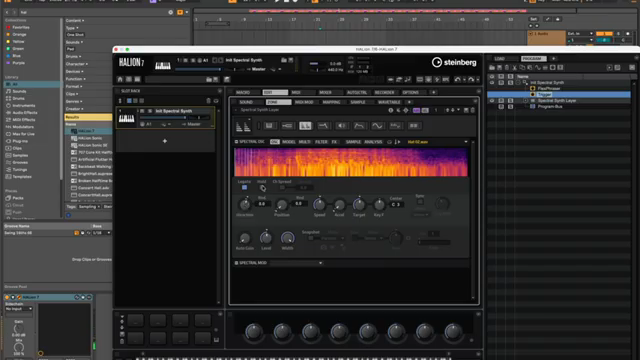
Task: Select the pitch section icon in zone editor
Action: (287, 126)
